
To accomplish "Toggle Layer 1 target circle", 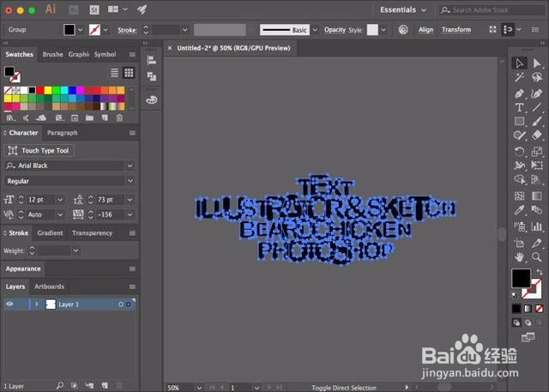I will [120, 305].
